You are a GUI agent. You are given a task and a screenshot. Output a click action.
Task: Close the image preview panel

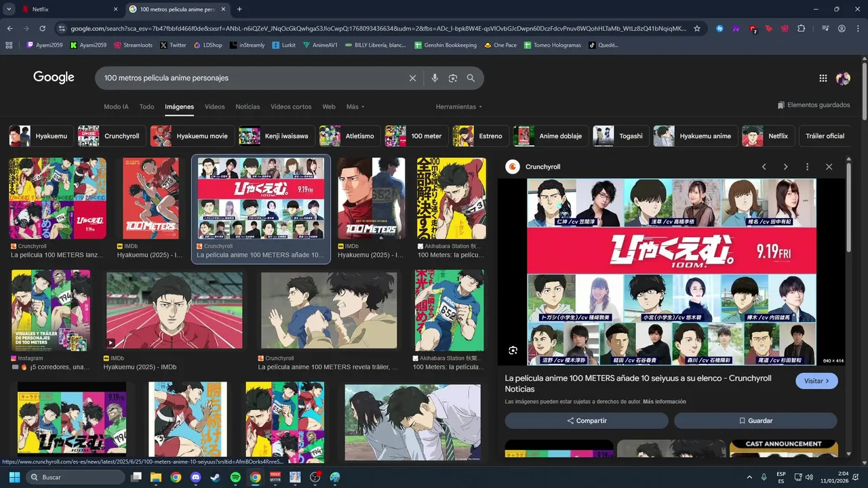(829, 167)
